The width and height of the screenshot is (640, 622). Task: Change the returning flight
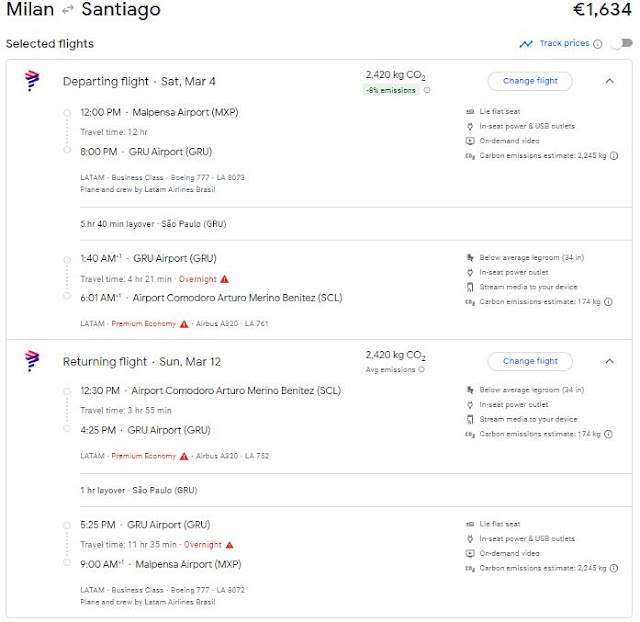coord(530,361)
